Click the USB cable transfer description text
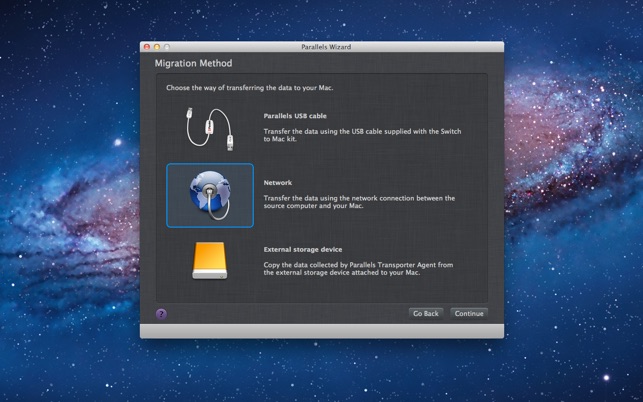Viewport: 643px width, 402px height. coord(362,135)
